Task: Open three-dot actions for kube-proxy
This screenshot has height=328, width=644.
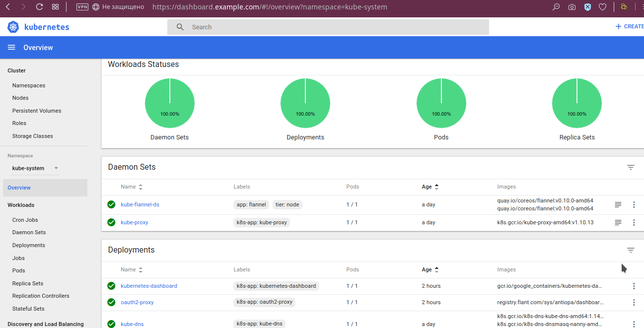Action: pos(634,222)
